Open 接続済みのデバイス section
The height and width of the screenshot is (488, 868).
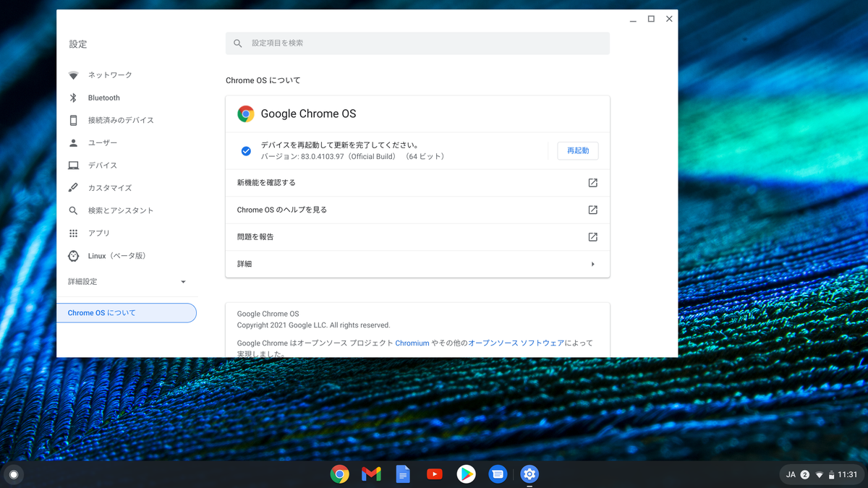click(127, 120)
